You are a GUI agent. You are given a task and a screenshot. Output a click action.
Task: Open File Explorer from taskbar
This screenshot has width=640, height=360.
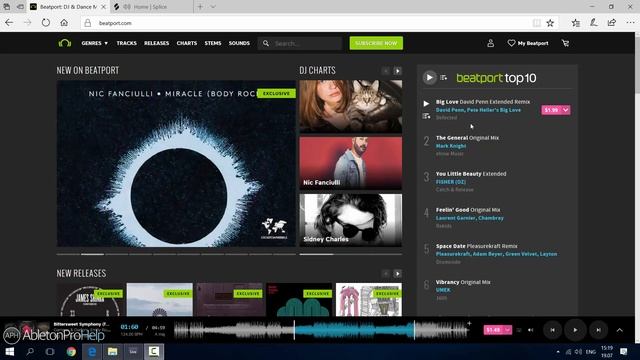click(x=113, y=351)
